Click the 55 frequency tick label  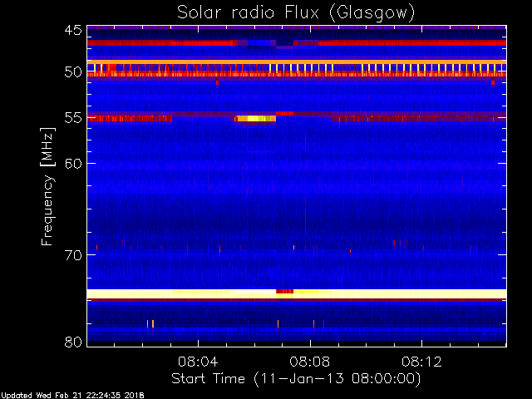coord(73,118)
